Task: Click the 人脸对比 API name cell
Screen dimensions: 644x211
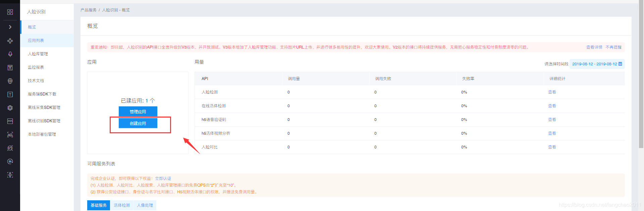Action: (x=210, y=147)
